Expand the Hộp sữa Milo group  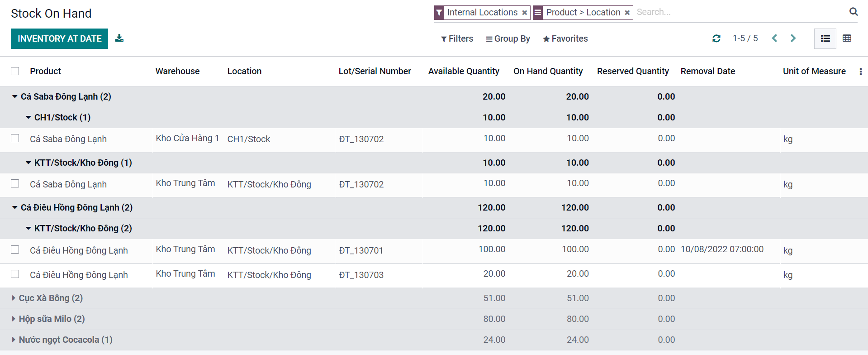point(48,319)
